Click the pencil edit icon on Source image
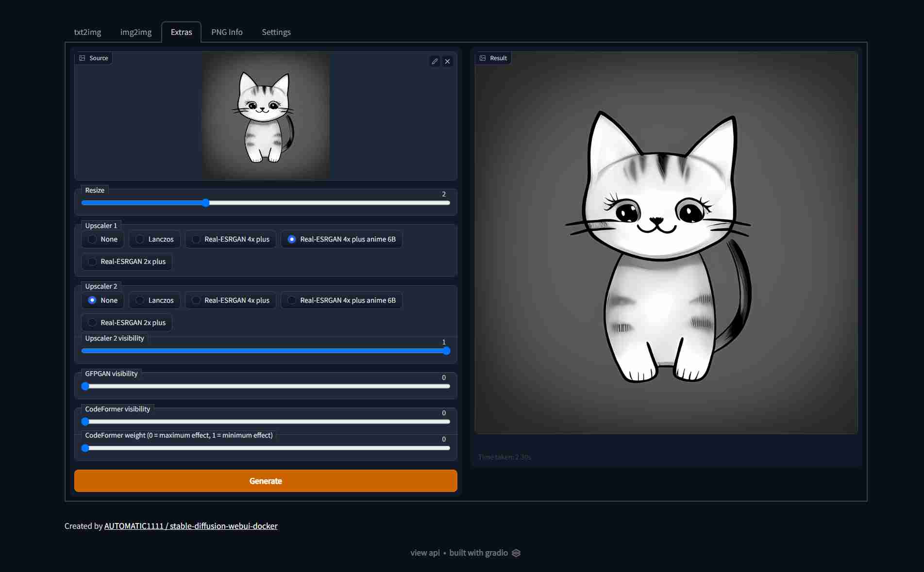This screenshot has width=924, height=572. point(435,62)
